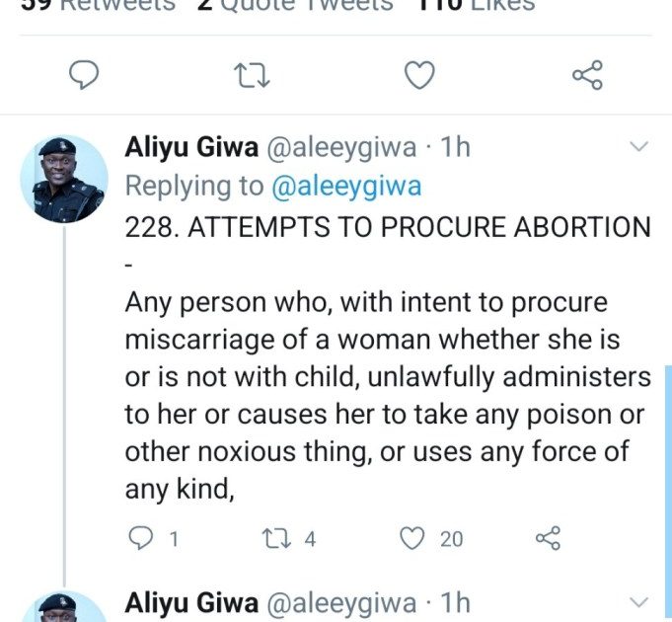Share the main tweet via the large share icon
This screenshot has height=622, width=672.
tap(587, 75)
